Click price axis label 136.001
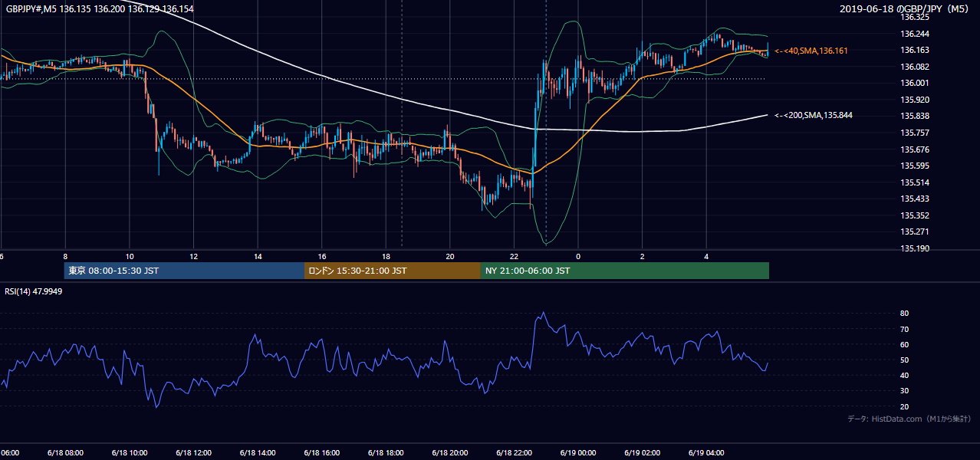The height and width of the screenshot is (460, 980). click(x=915, y=83)
